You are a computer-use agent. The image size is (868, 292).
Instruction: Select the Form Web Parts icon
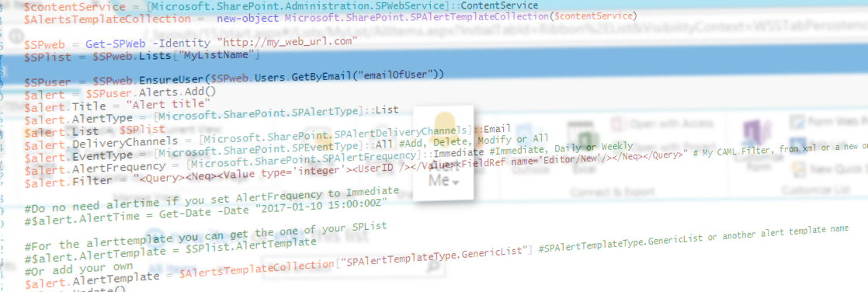[x=798, y=122]
